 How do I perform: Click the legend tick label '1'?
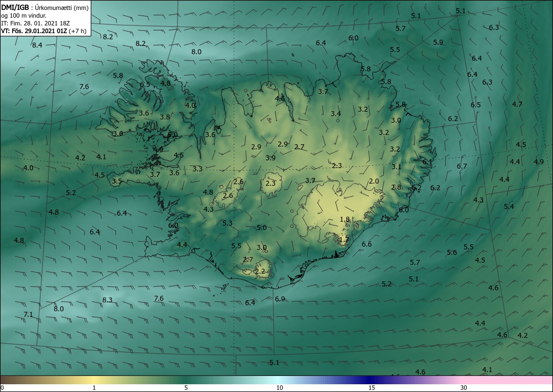pyautogui.click(x=94, y=388)
